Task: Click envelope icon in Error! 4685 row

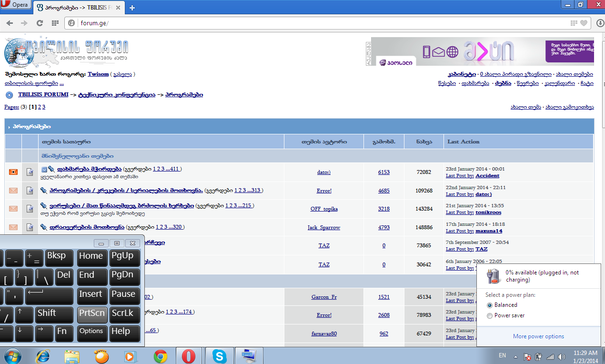Action: click(x=13, y=191)
